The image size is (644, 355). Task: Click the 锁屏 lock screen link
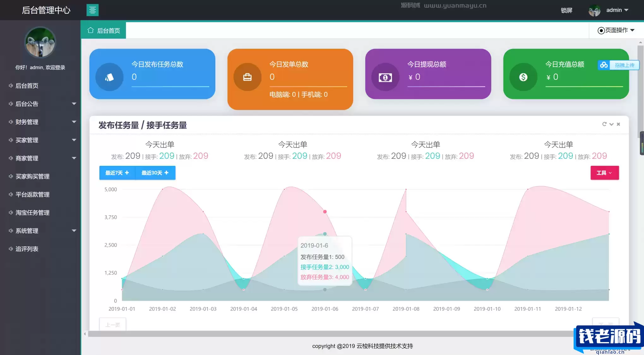click(567, 10)
